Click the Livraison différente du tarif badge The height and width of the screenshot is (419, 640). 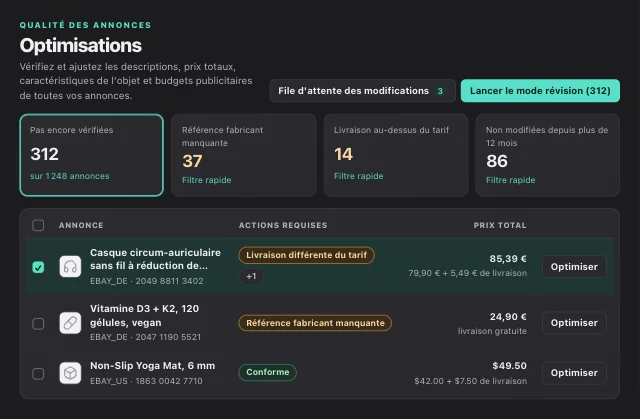pos(307,255)
